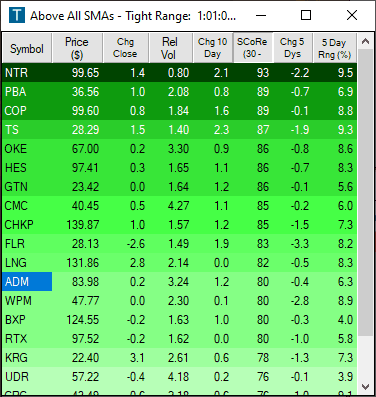Click the 5 Day Rng (%) header
This screenshot has width=376, height=397.
(335, 48)
